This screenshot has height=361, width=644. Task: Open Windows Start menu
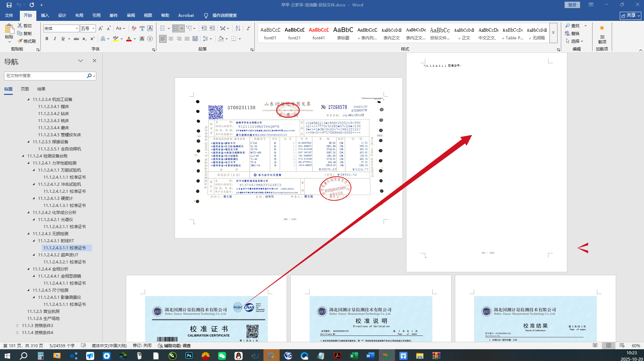coord(7,356)
